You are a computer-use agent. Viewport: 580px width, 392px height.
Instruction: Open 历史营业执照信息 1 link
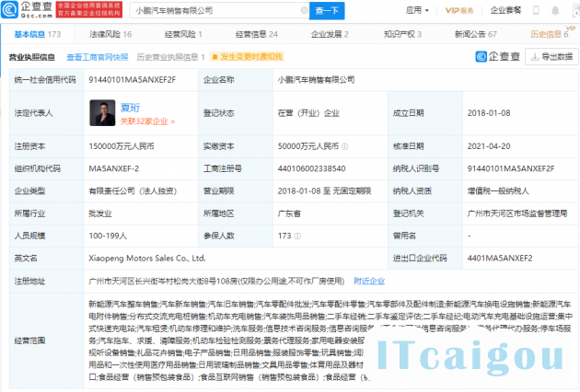(x=170, y=57)
